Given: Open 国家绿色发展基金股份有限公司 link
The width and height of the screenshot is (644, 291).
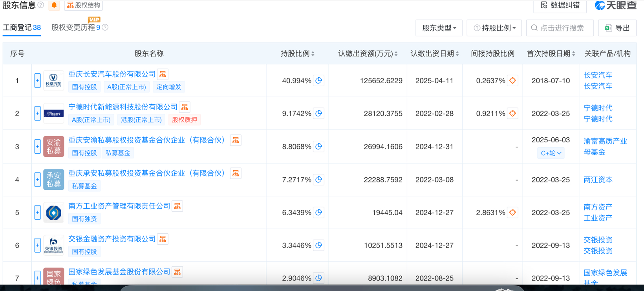Looking at the screenshot, I should point(119,272).
